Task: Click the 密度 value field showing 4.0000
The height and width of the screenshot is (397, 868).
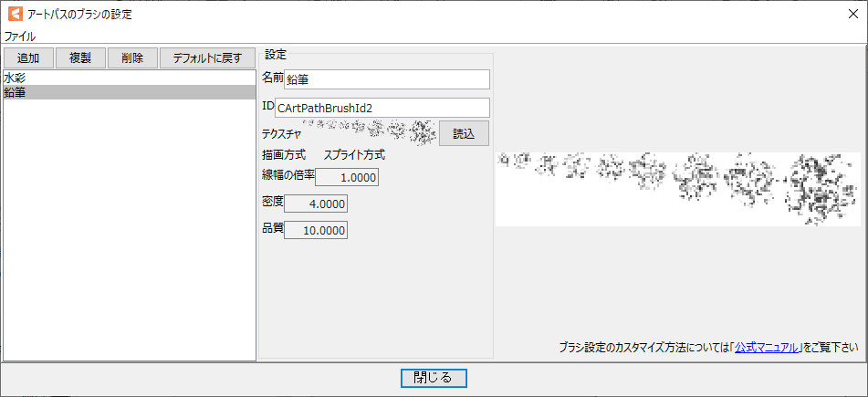Action: 316,204
